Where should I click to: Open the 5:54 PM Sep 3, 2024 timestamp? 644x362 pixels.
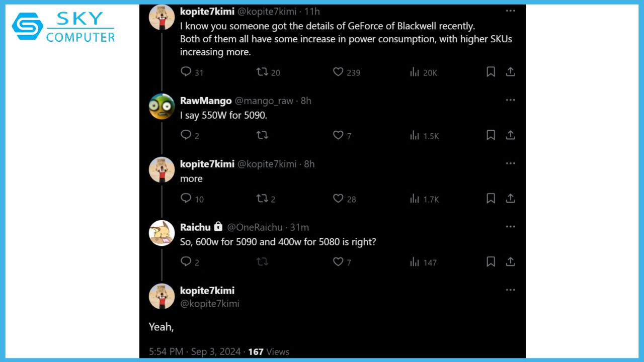[196, 351]
